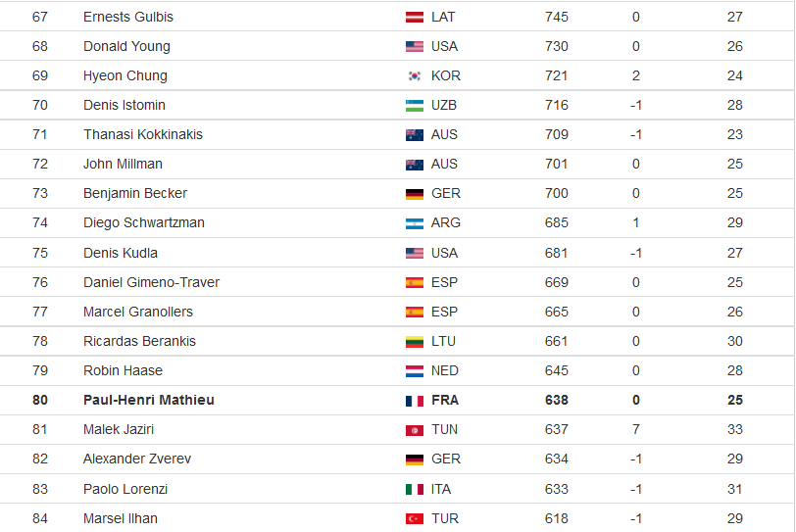Click Alexander Zverev player name
This screenshot has width=796, height=532.
pos(137,459)
